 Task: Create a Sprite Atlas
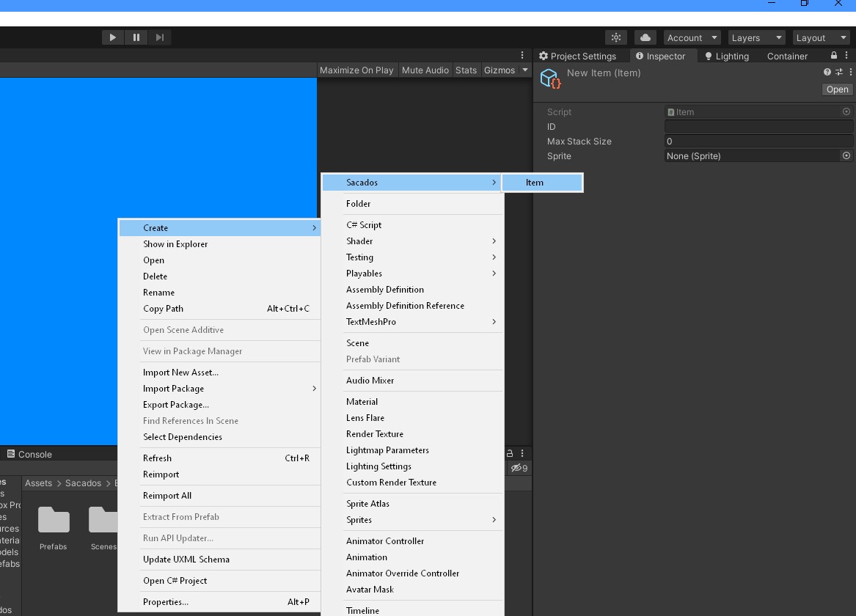click(412, 504)
